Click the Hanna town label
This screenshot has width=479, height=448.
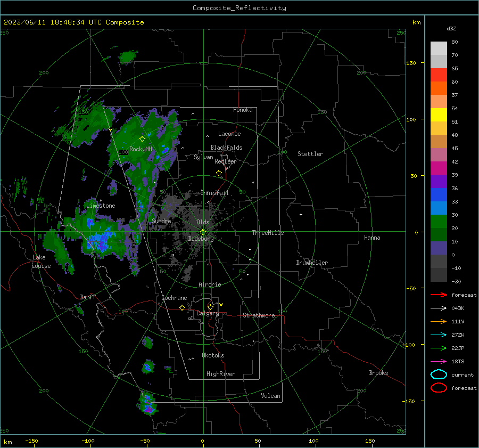pos(372,238)
